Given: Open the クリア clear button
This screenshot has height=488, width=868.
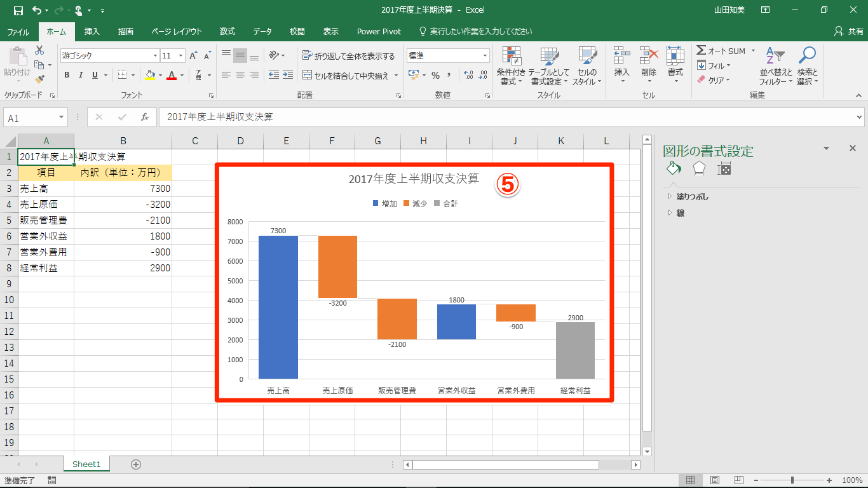Looking at the screenshot, I should point(714,80).
